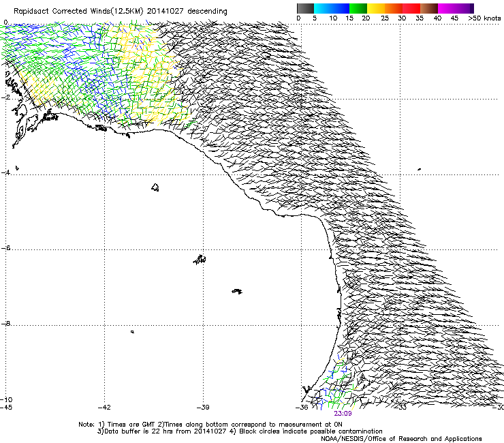Pick the orange 25-30 knots legend swatch

[394, 8]
